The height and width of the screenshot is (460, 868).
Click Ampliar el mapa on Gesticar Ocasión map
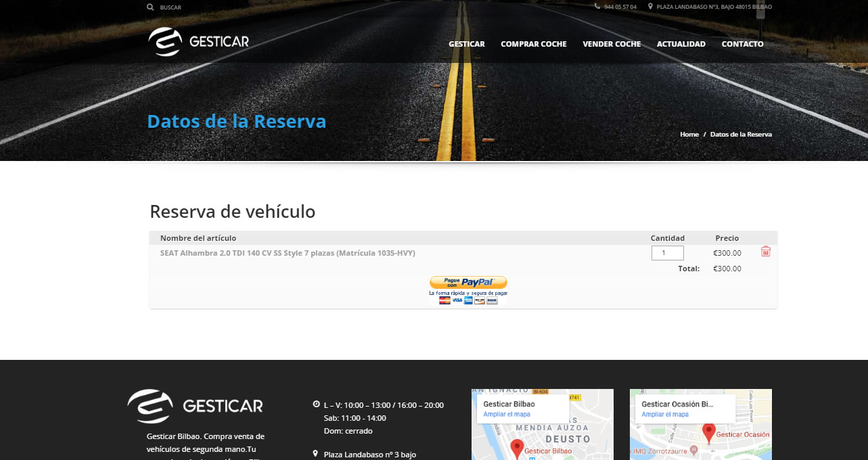[x=665, y=414]
